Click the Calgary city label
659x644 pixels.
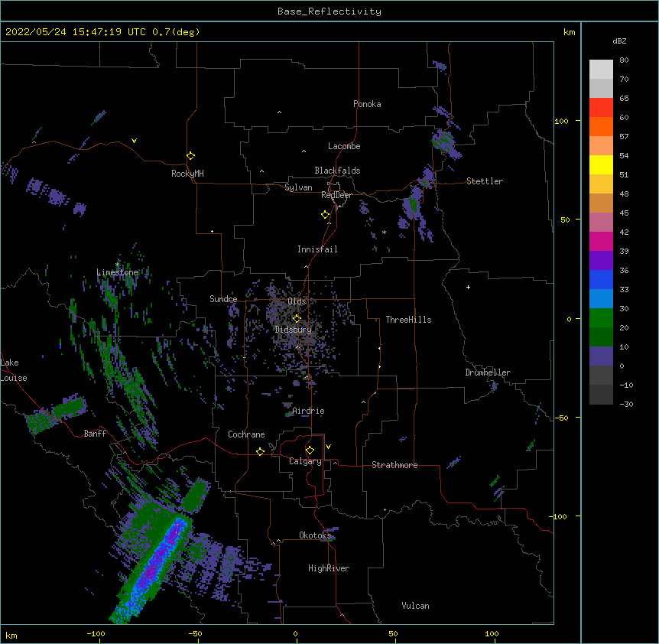305,461
